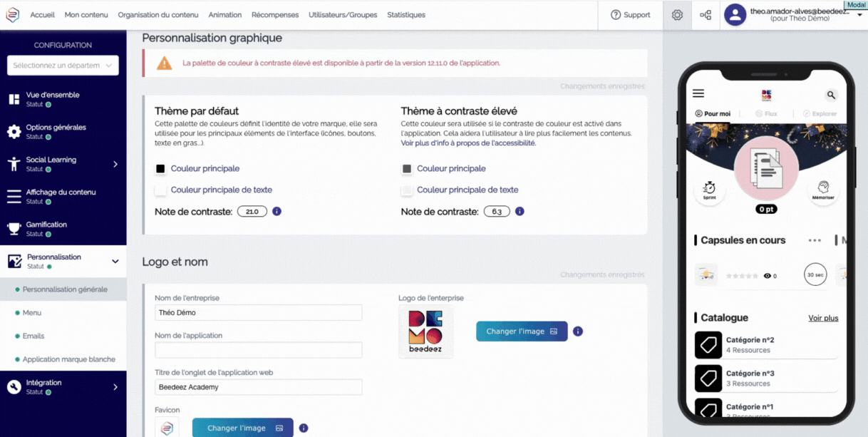Tap the Mémoriser brain icon
This screenshot has width=868, height=437.
tap(822, 189)
